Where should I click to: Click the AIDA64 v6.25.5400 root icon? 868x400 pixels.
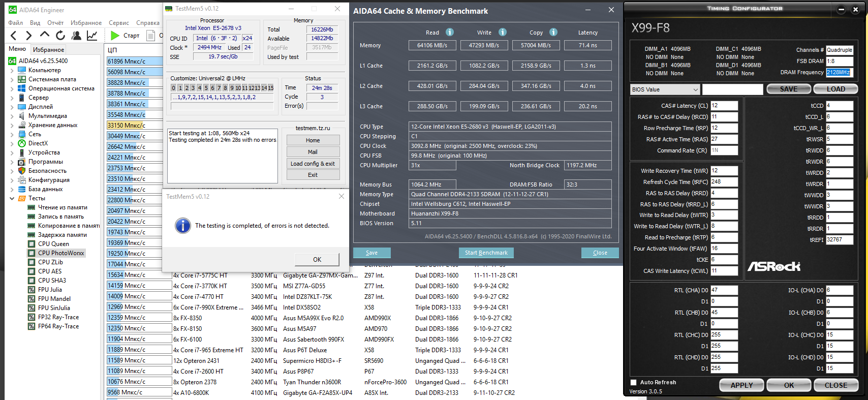coord(12,61)
